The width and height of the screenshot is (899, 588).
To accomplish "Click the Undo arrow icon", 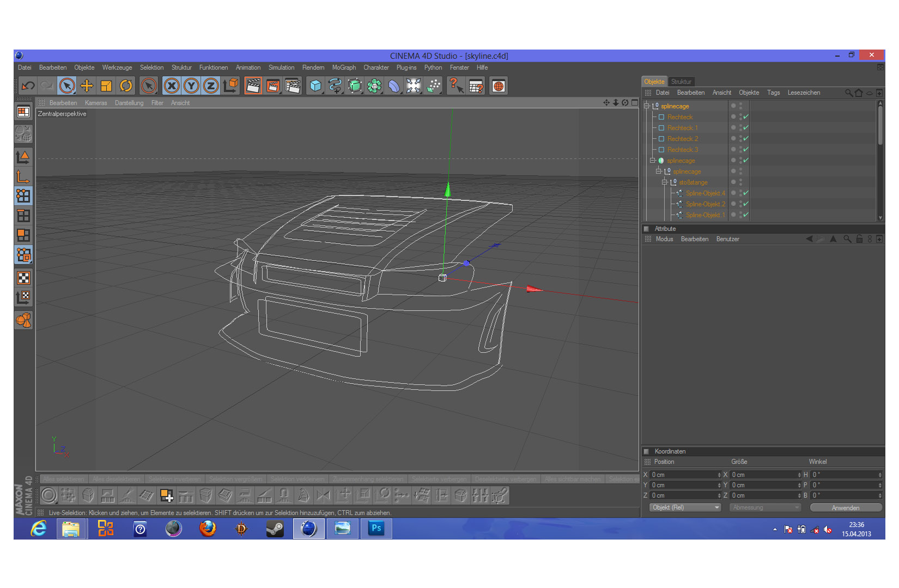I will click(28, 86).
